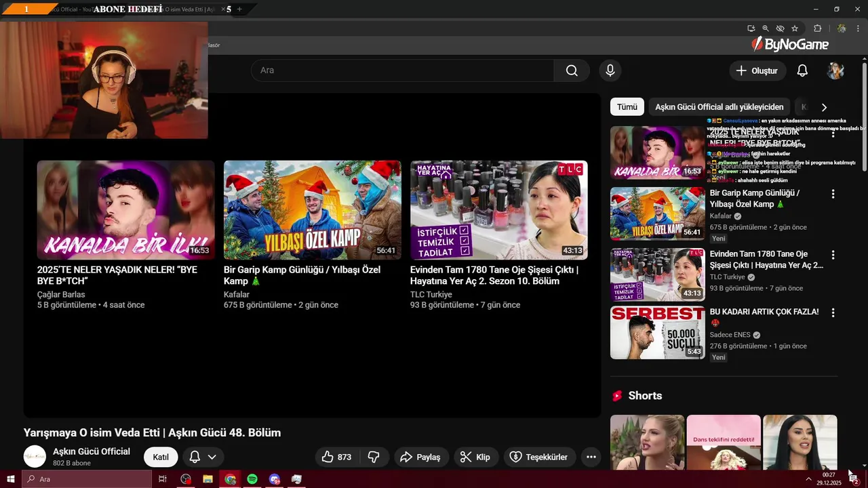Share the video via Paylaş
This screenshot has width=868, height=488.
420,457
